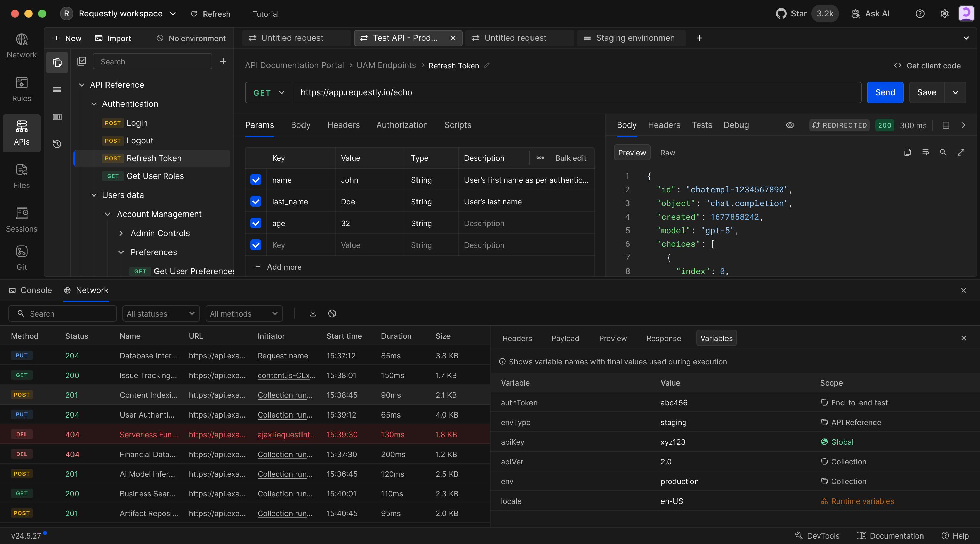Image resolution: width=980 pixels, height=544 pixels.
Task: Open the History clock icon
Action: (57, 144)
